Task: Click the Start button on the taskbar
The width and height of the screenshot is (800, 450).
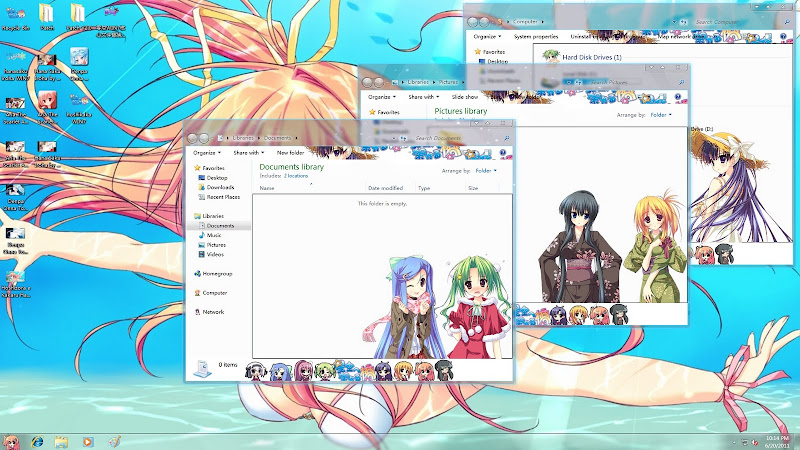Action: pyautogui.click(x=11, y=442)
